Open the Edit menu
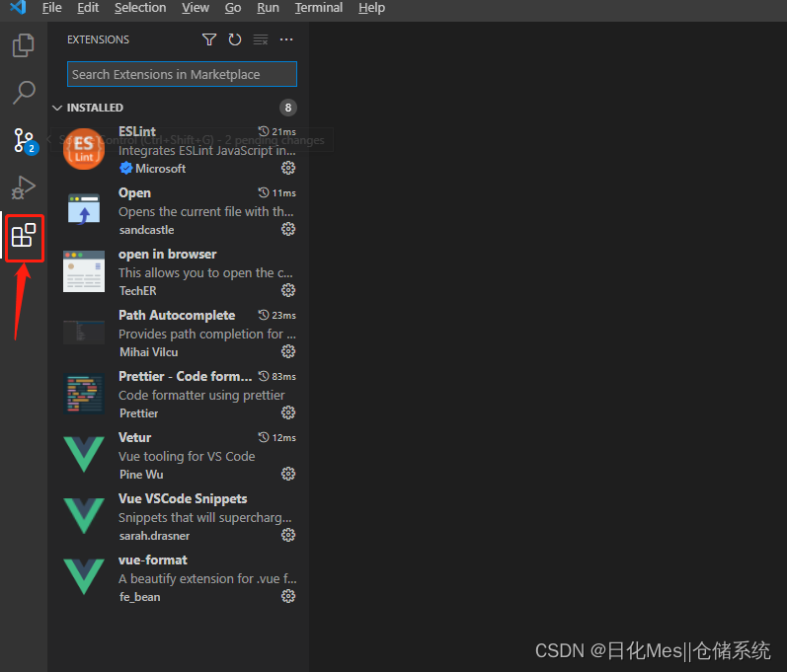Image resolution: width=787 pixels, height=672 pixels. pyautogui.click(x=88, y=8)
